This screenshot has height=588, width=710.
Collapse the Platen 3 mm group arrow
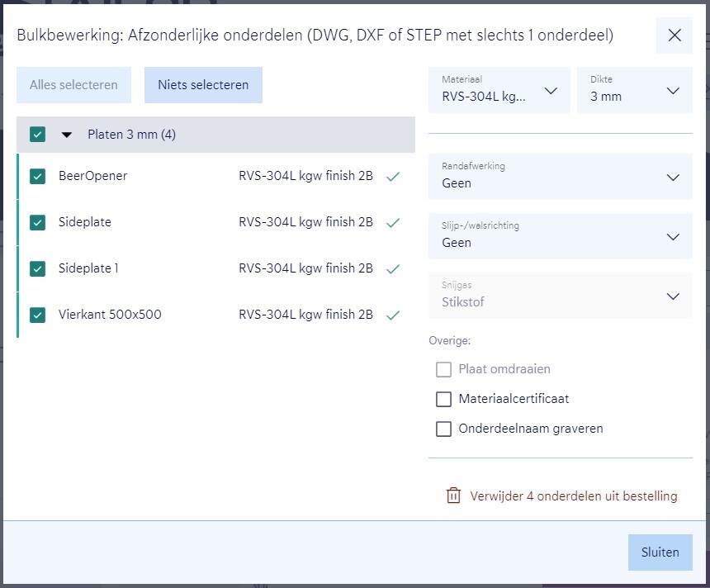[x=68, y=135]
